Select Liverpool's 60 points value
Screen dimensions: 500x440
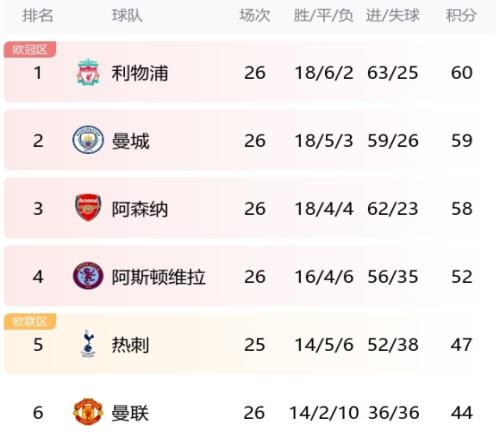[462, 73]
